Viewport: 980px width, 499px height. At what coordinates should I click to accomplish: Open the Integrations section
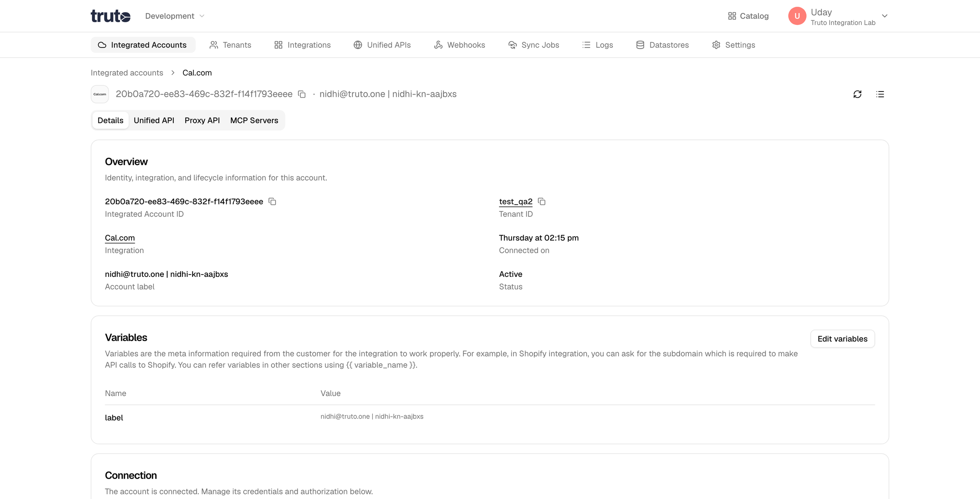(302, 45)
